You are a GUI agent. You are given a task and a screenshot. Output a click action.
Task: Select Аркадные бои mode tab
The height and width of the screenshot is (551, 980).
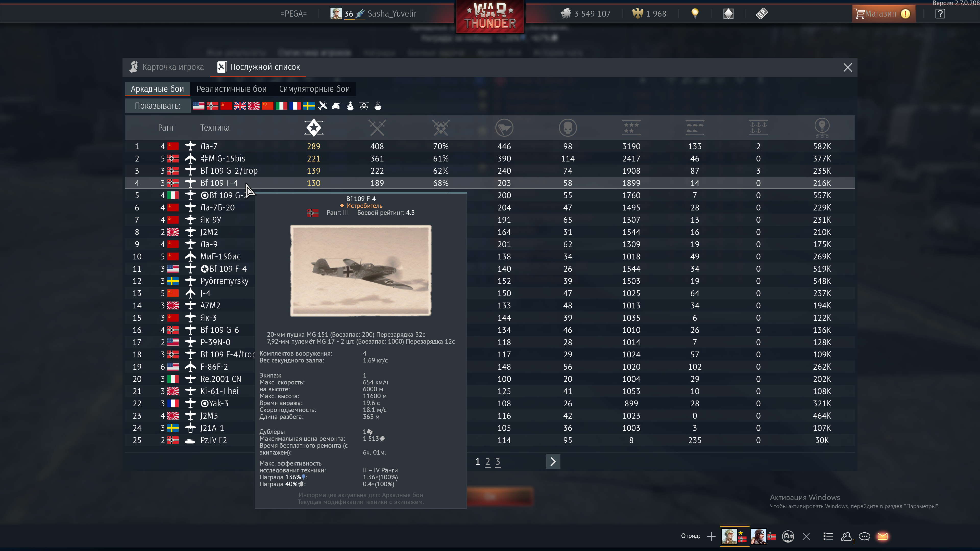[157, 89]
